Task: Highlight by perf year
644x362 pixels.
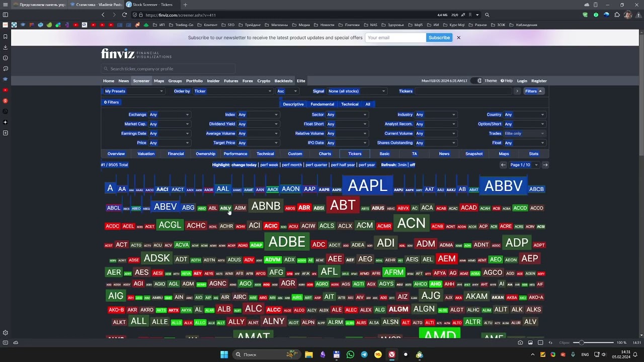Action: click(367, 165)
